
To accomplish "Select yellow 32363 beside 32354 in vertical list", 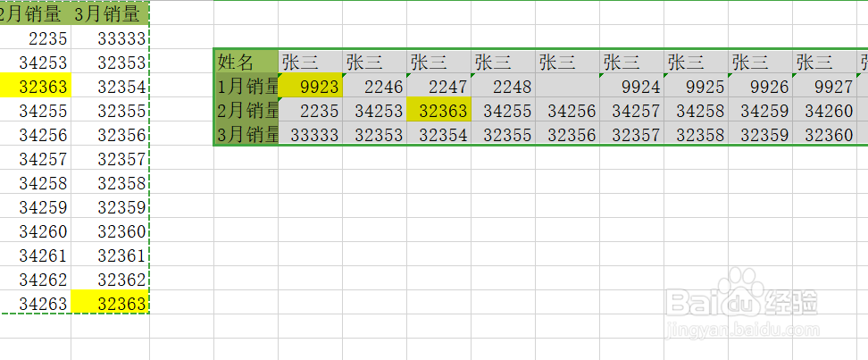I will tap(36, 86).
